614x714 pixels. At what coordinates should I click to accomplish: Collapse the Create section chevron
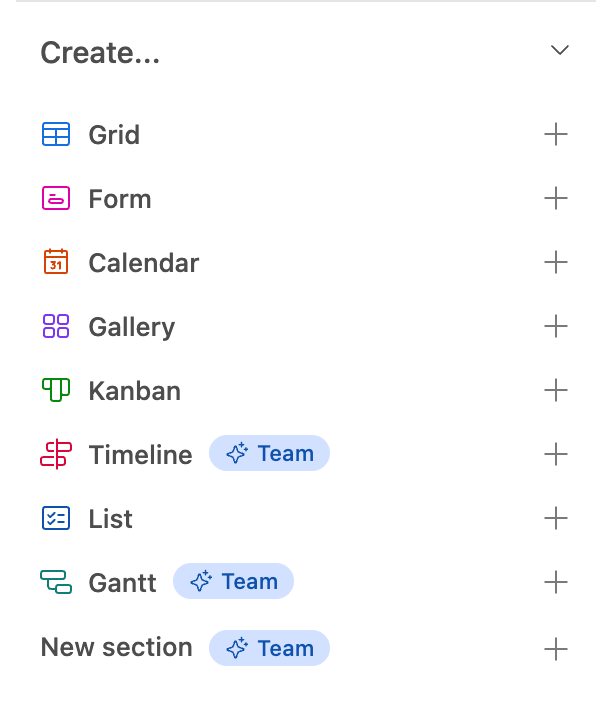(560, 51)
